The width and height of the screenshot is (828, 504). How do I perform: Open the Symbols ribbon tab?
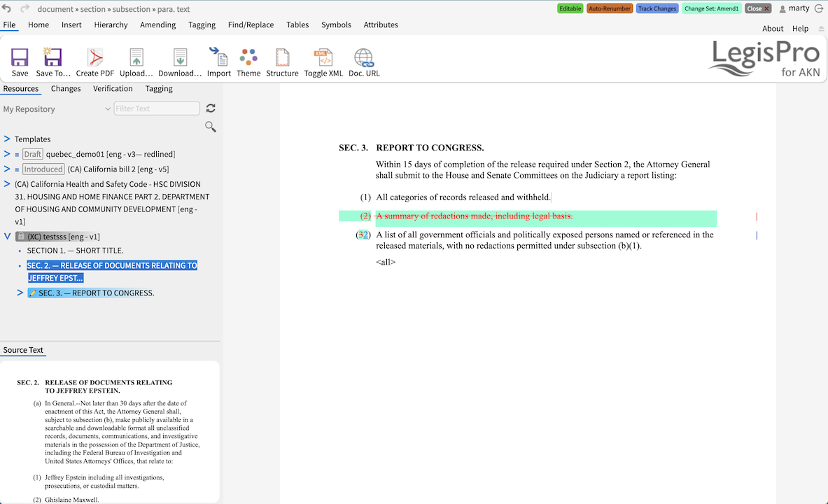336,24
